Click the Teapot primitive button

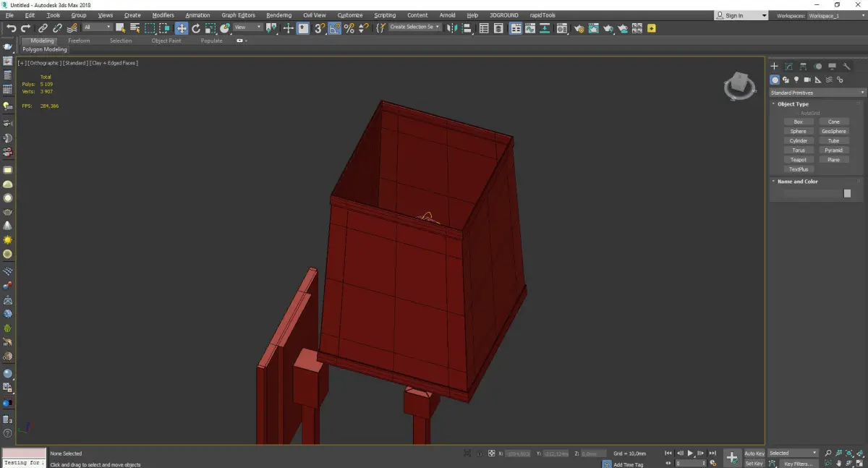click(x=799, y=159)
